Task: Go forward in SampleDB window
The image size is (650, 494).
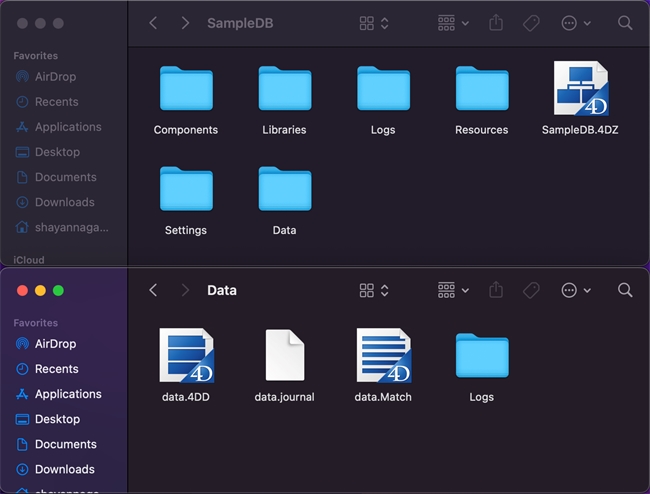Action: 185,23
